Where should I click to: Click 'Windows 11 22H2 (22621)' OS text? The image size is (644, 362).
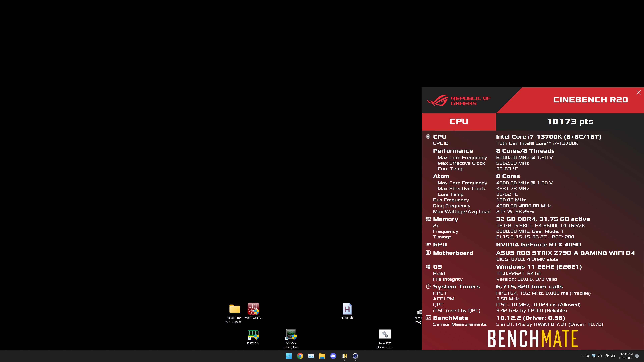539,267
